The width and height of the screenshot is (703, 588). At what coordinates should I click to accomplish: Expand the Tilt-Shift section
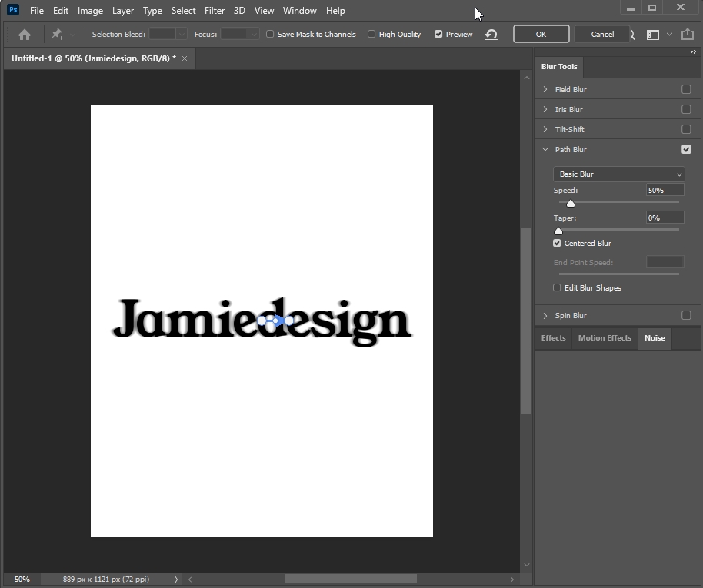point(545,129)
